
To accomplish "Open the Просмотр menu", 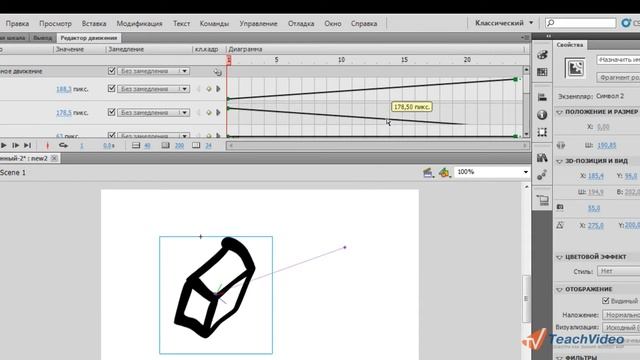I will 56,24.
